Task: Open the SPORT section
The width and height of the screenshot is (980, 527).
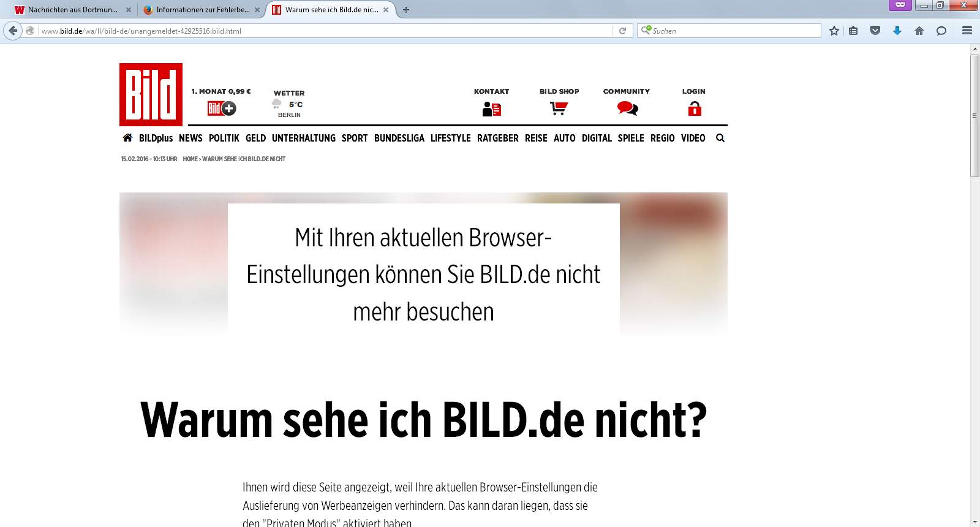Action: (355, 138)
